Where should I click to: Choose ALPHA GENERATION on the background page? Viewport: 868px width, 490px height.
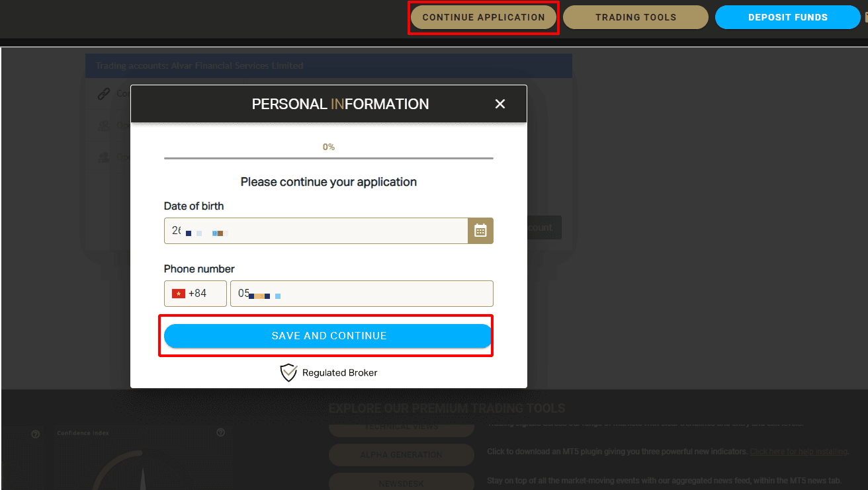pyautogui.click(x=402, y=455)
